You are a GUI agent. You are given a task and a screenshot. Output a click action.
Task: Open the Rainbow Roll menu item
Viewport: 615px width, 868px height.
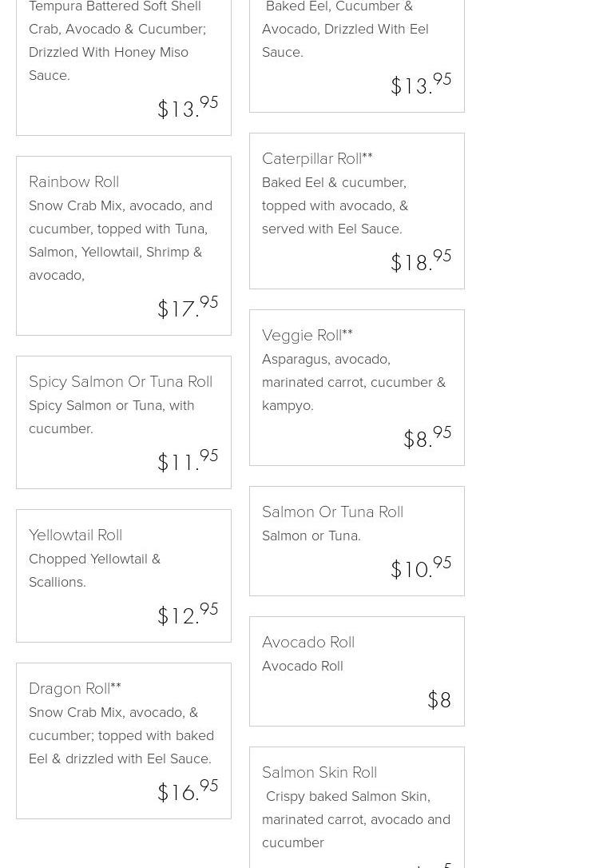pyautogui.click(x=73, y=182)
